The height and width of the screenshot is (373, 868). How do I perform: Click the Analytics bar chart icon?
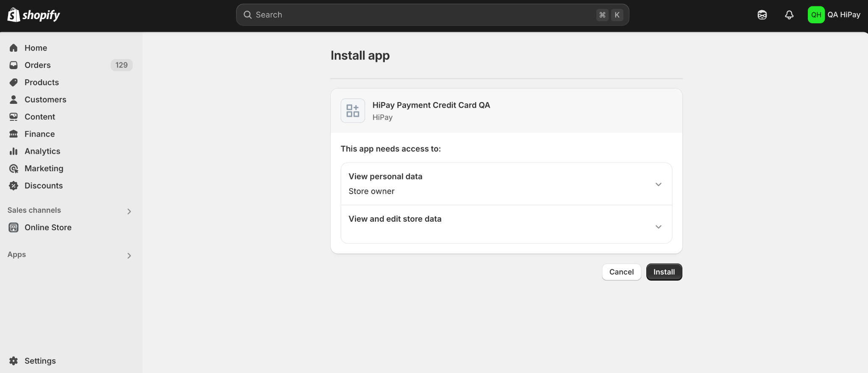pyautogui.click(x=14, y=151)
